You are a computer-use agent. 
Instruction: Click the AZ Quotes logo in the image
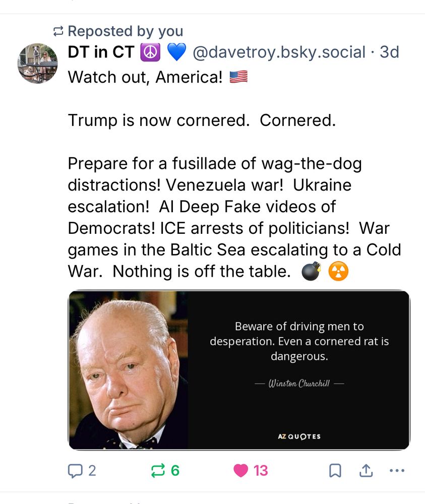299,436
